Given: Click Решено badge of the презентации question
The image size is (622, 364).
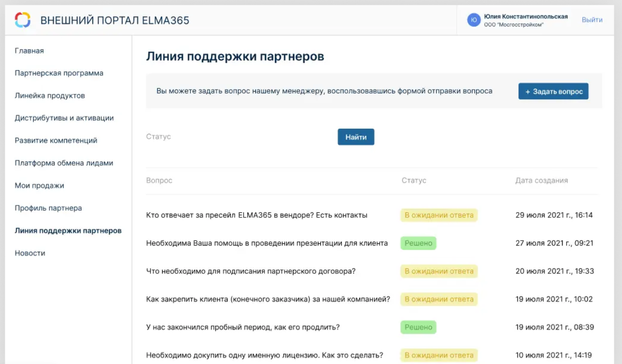Looking at the screenshot, I should click(x=418, y=243).
